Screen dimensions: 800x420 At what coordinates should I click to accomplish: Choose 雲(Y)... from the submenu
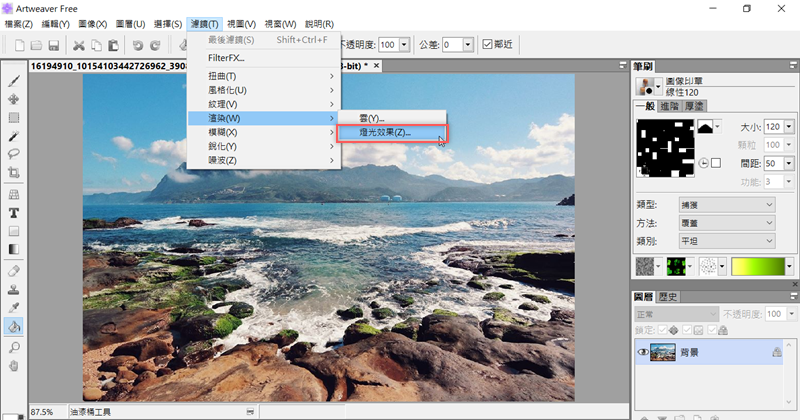392,118
